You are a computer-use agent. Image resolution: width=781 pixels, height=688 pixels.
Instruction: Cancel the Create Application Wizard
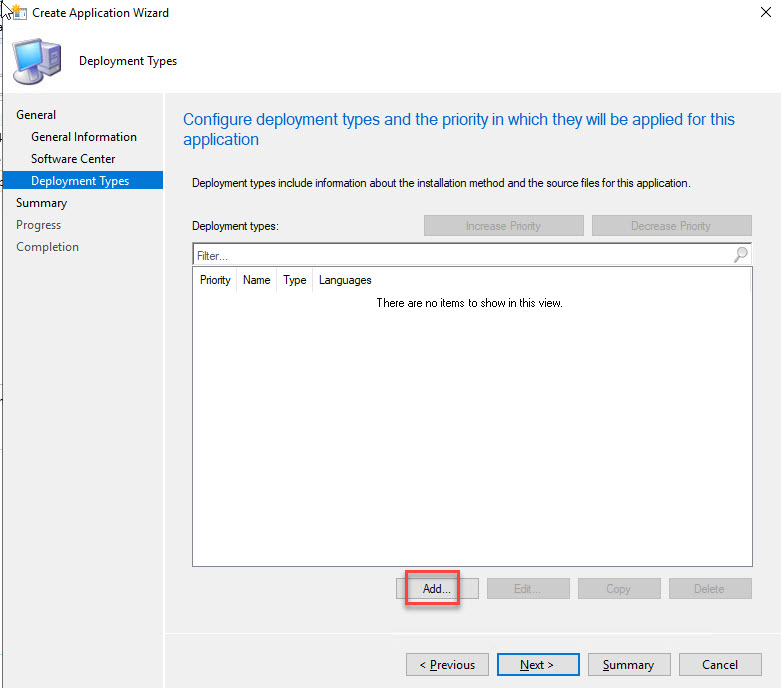720,665
